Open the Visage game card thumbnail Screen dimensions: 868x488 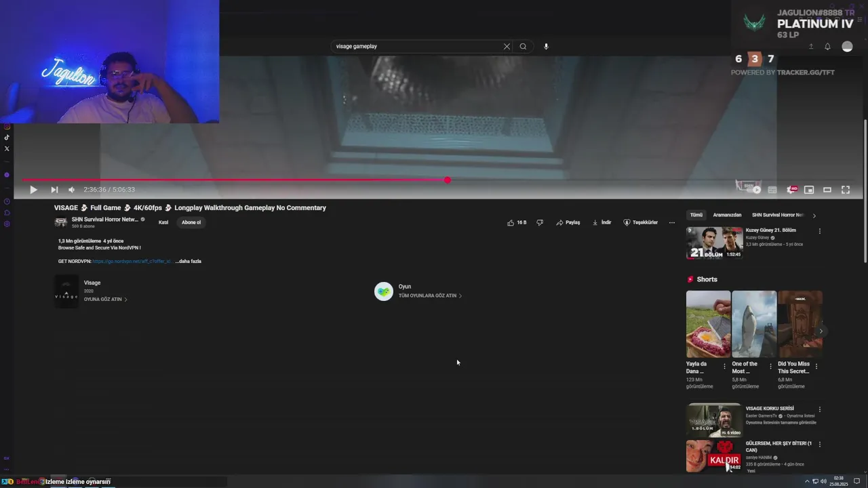click(66, 291)
